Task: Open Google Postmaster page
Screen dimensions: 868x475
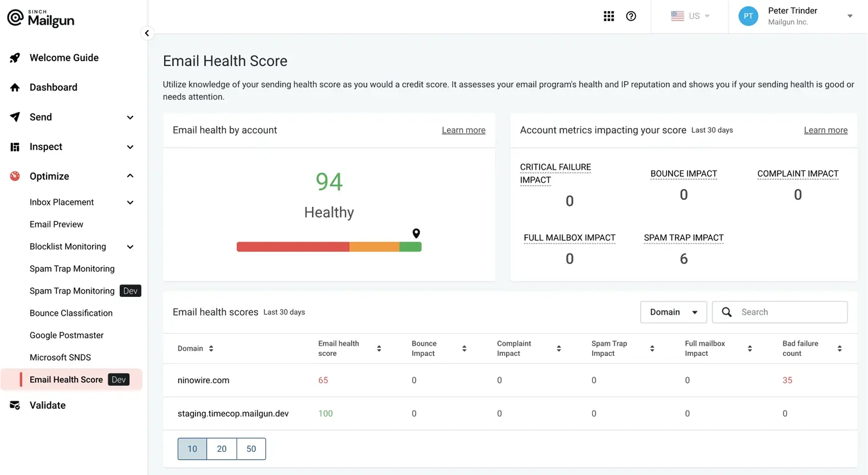Action: (67, 335)
